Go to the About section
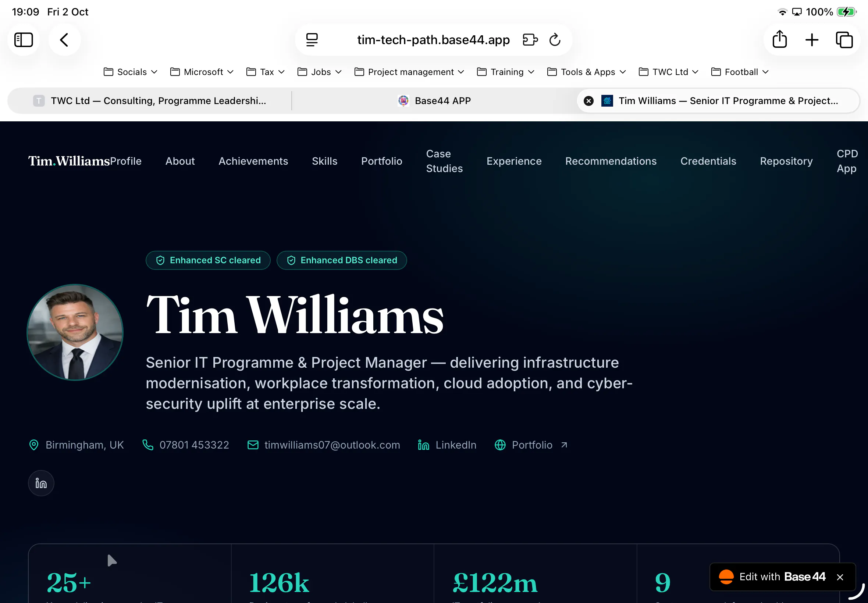 (180, 161)
